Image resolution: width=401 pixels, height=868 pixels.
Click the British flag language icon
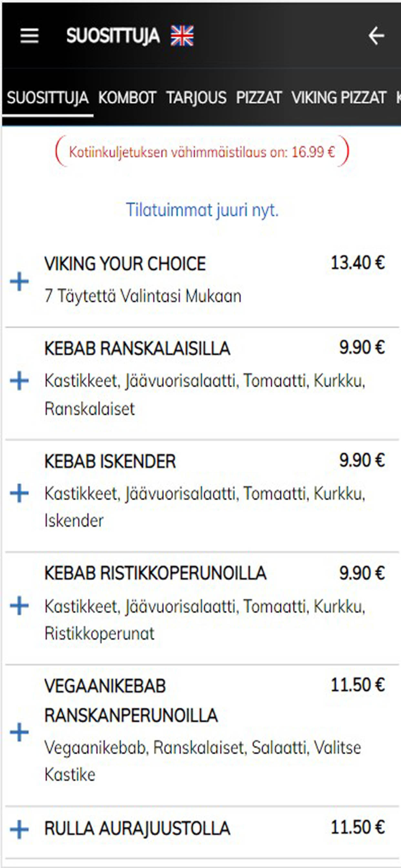182,36
